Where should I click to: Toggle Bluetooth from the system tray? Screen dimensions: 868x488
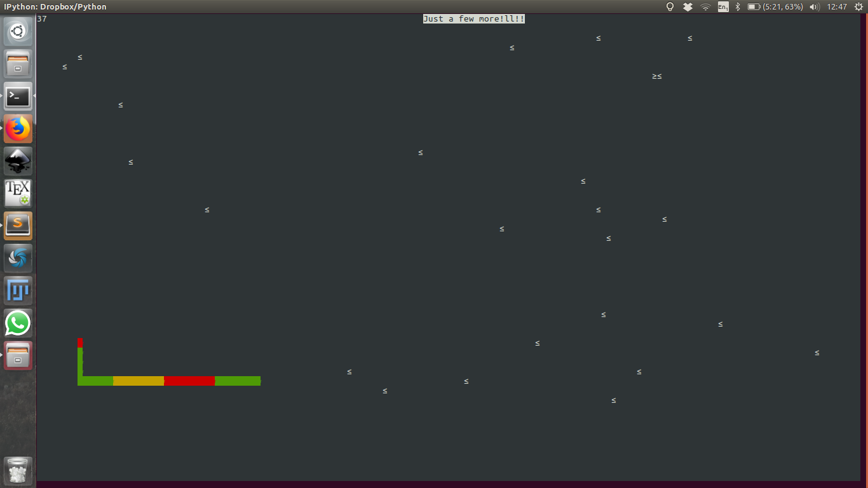738,6
